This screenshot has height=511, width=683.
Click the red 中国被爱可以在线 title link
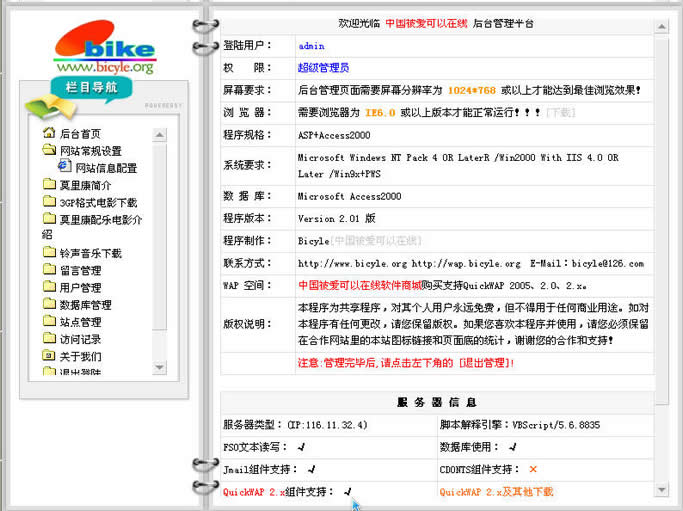coord(426,24)
